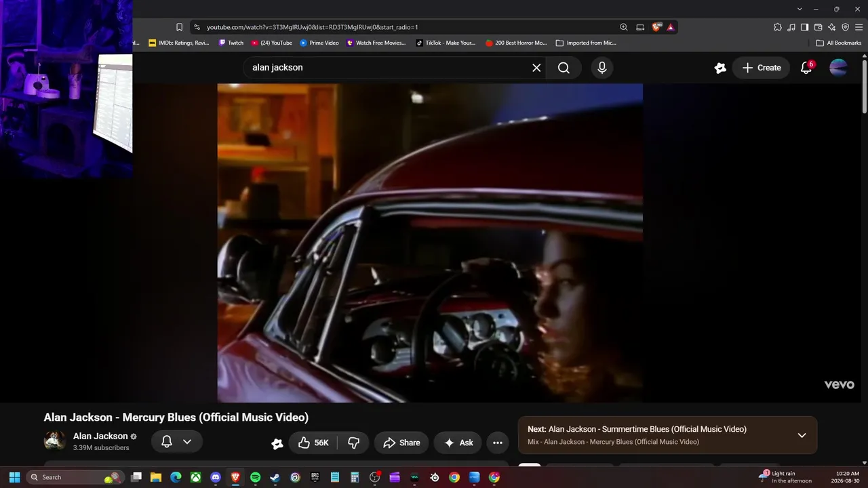Open the Brave VPN shield icon
This screenshot has width=868, height=488.
click(x=846, y=27)
